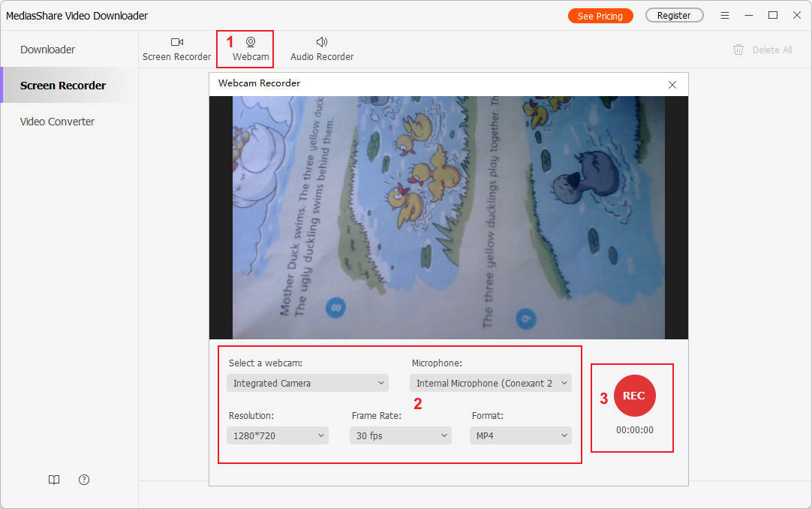This screenshot has width=812, height=509.
Task: Open the Microphone dropdown
Action: click(x=491, y=383)
